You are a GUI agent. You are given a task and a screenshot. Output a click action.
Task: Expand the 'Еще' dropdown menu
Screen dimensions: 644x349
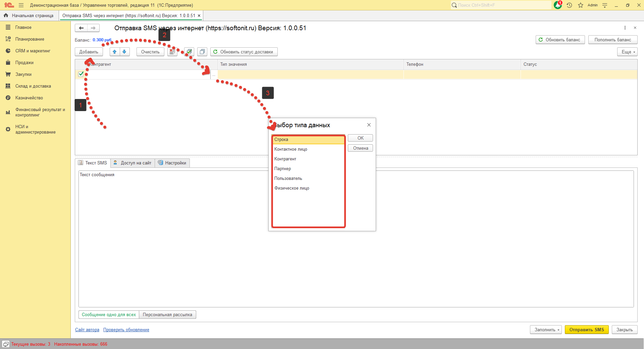point(627,52)
